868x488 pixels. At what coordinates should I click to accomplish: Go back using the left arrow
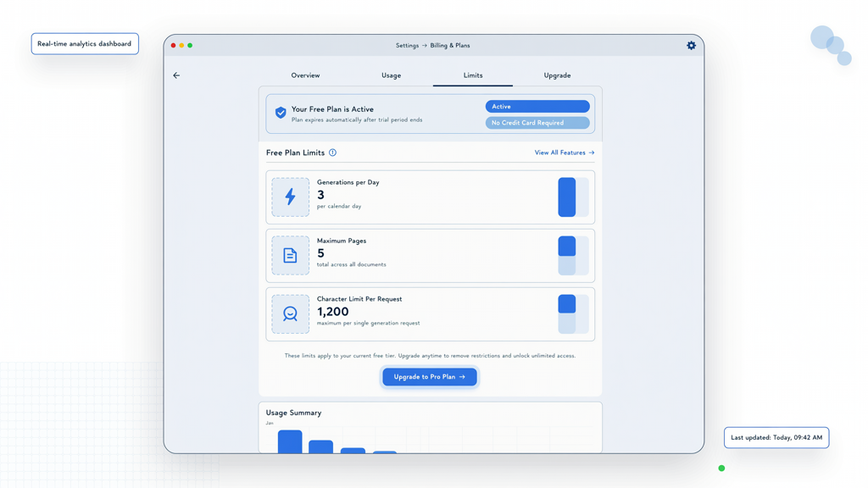point(176,75)
